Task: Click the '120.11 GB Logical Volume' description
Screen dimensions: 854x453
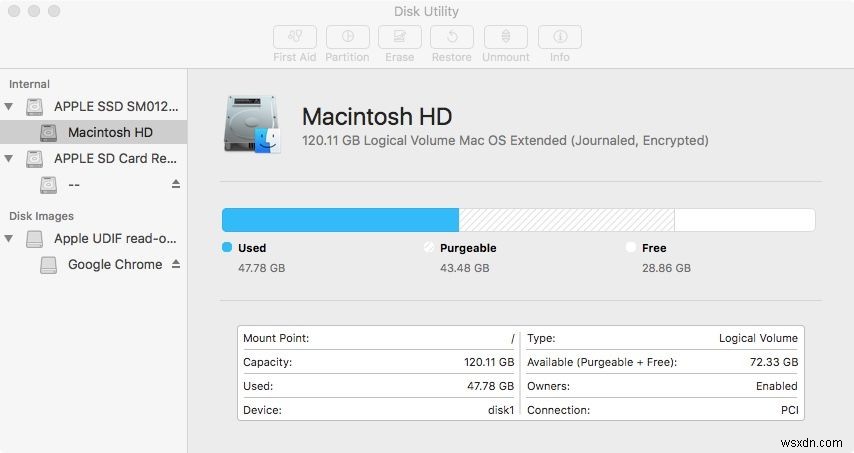Action: tap(505, 140)
